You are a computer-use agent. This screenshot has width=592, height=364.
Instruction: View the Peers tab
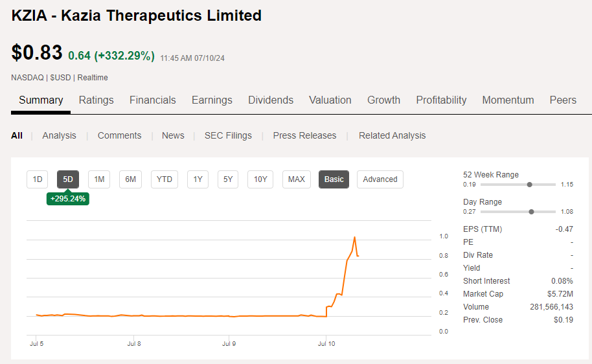tap(563, 100)
